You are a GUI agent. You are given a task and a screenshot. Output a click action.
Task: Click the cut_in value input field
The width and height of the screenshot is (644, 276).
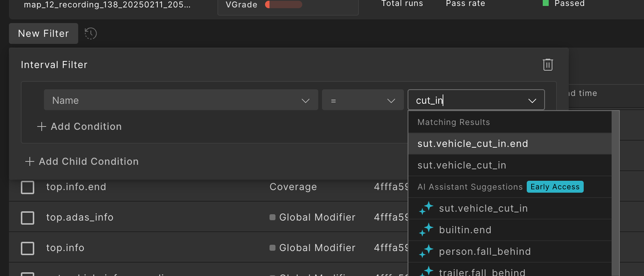coord(468,101)
